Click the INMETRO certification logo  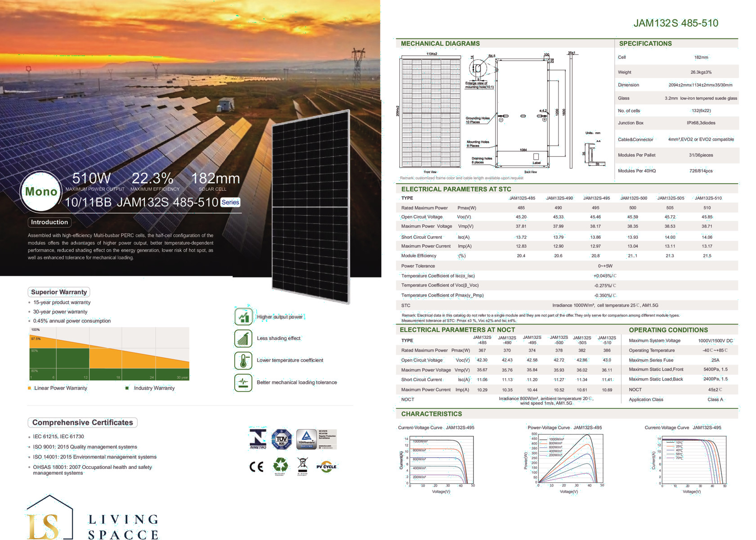click(x=258, y=439)
